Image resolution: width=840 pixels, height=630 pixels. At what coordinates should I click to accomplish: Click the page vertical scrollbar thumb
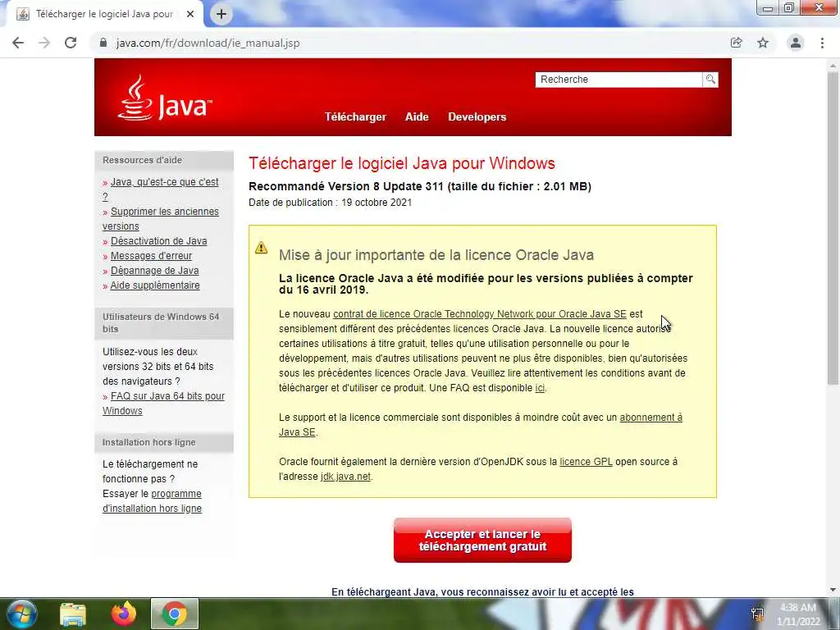click(833, 228)
